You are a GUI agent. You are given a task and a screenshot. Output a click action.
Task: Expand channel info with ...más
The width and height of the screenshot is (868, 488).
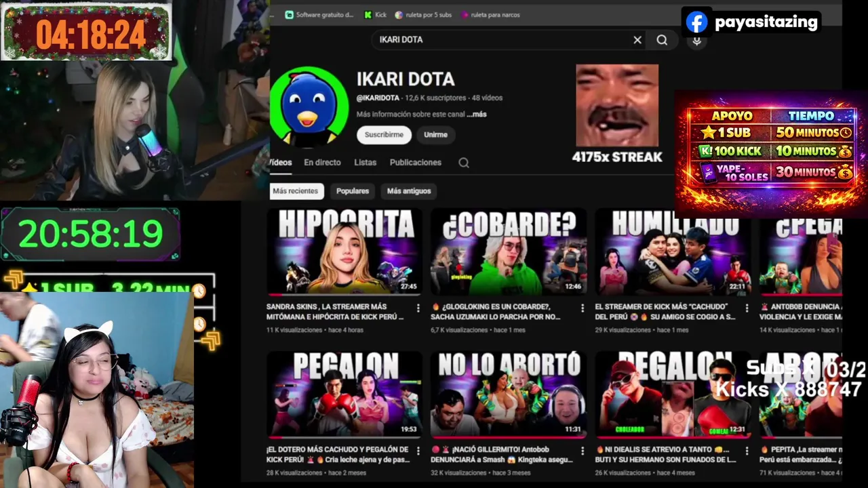[477, 115]
